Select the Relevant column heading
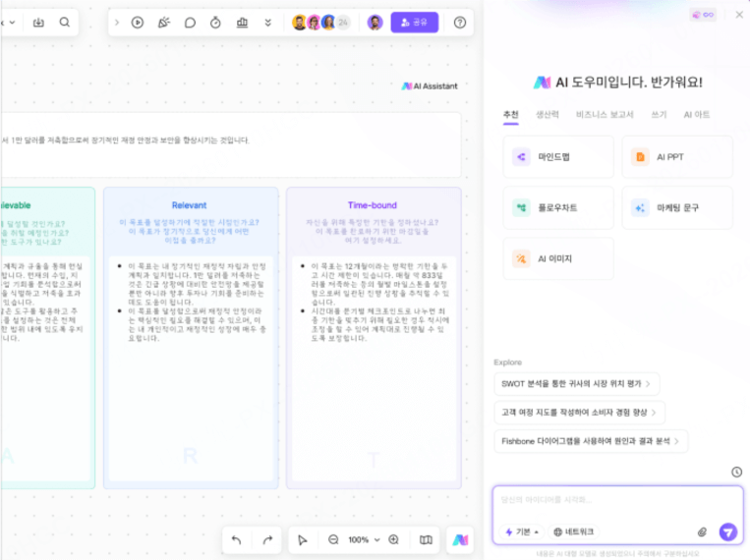 (189, 205)
